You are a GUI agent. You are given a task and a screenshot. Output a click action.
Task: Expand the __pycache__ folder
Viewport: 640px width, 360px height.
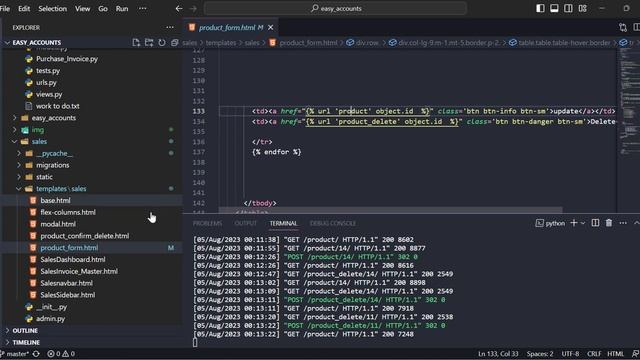54,153
